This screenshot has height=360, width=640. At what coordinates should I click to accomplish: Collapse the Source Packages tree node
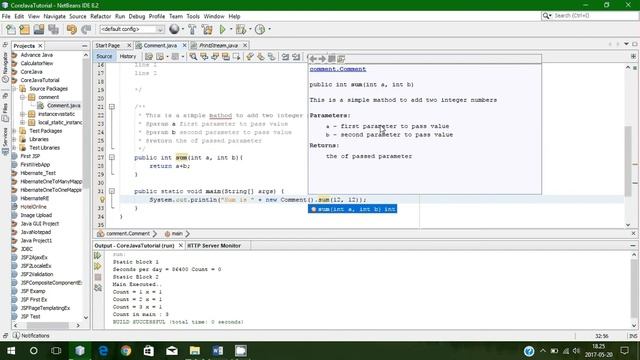[14, 89]
